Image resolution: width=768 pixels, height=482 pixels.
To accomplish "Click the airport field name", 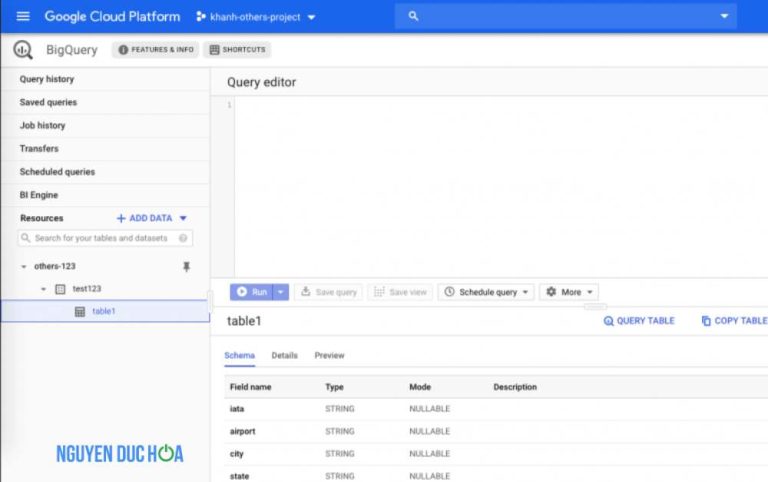I will (x=243, y=432).
